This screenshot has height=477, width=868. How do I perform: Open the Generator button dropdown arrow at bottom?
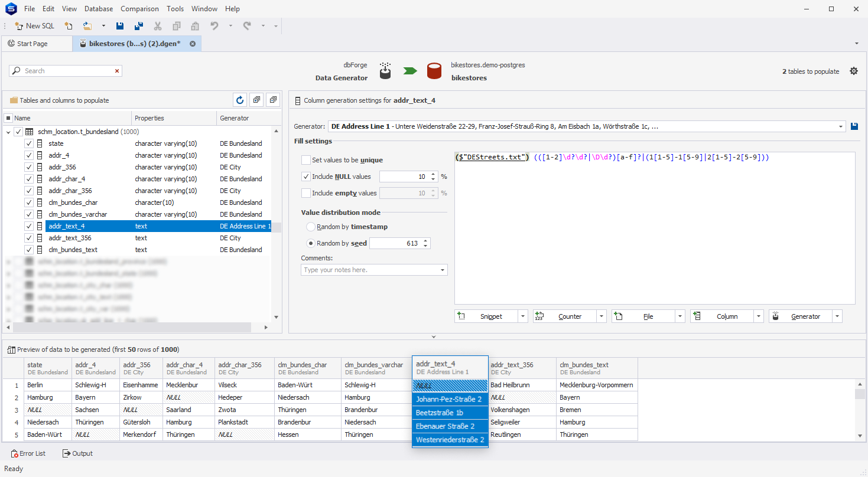[x=837, y=316]
